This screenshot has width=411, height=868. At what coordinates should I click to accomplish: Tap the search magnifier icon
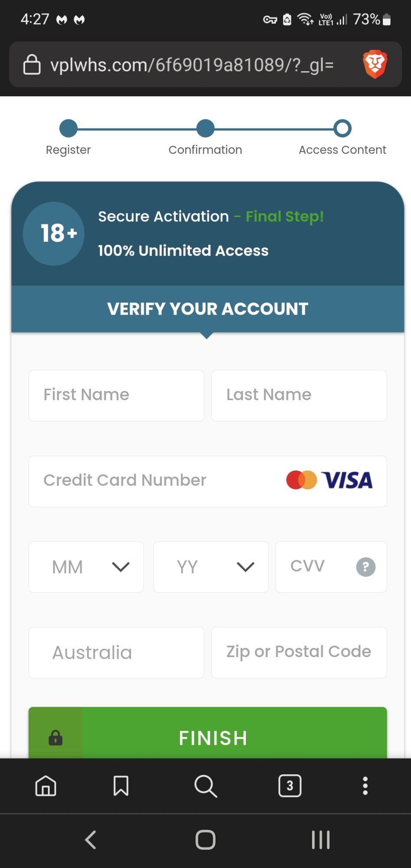(x=205, y=786)
